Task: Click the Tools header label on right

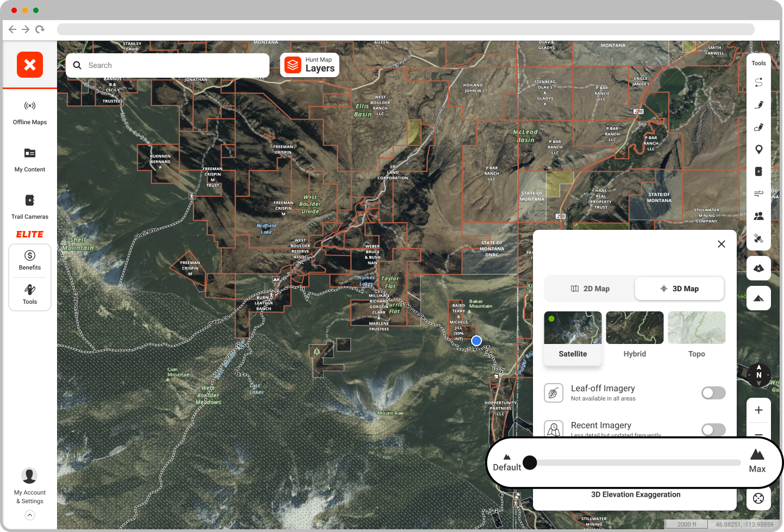Action: (x=759, y=63)
